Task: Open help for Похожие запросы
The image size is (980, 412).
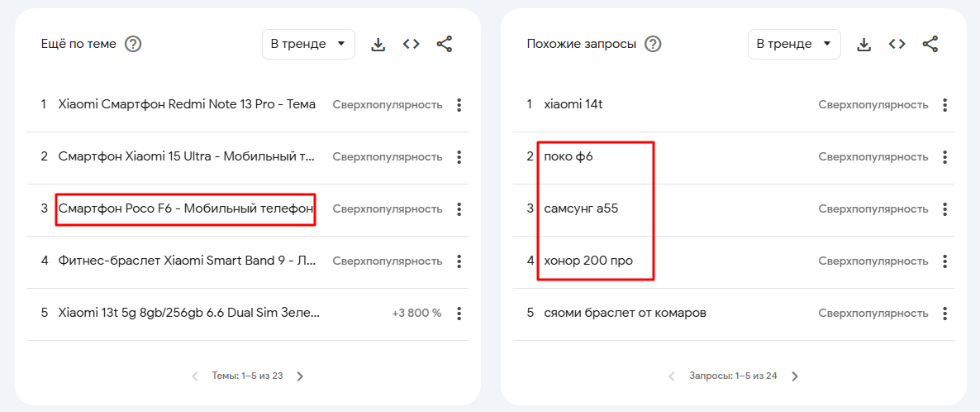Action: tap(653, 45)
